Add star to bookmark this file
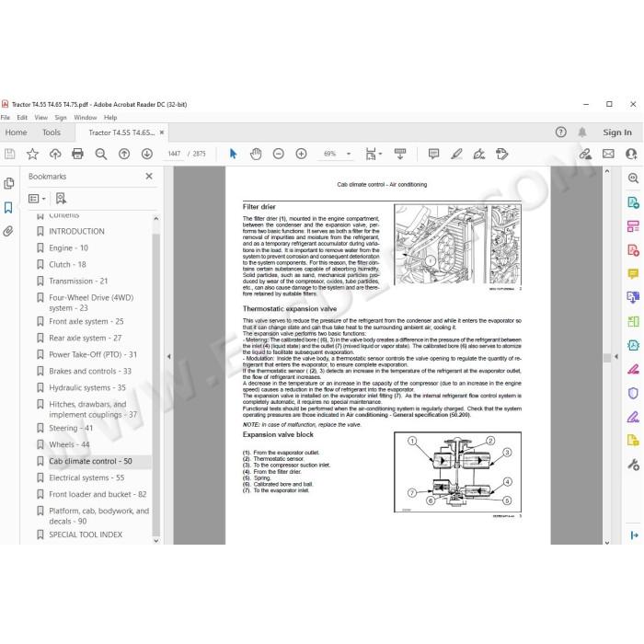This screenshot has width=644, height=644. (x=32, y=154)
